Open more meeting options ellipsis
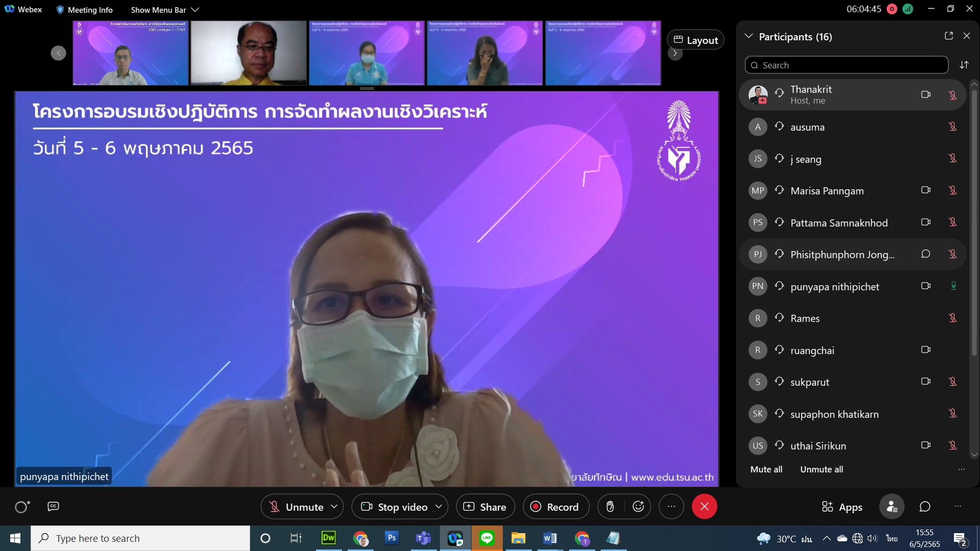980x551 pixels. 671,507
